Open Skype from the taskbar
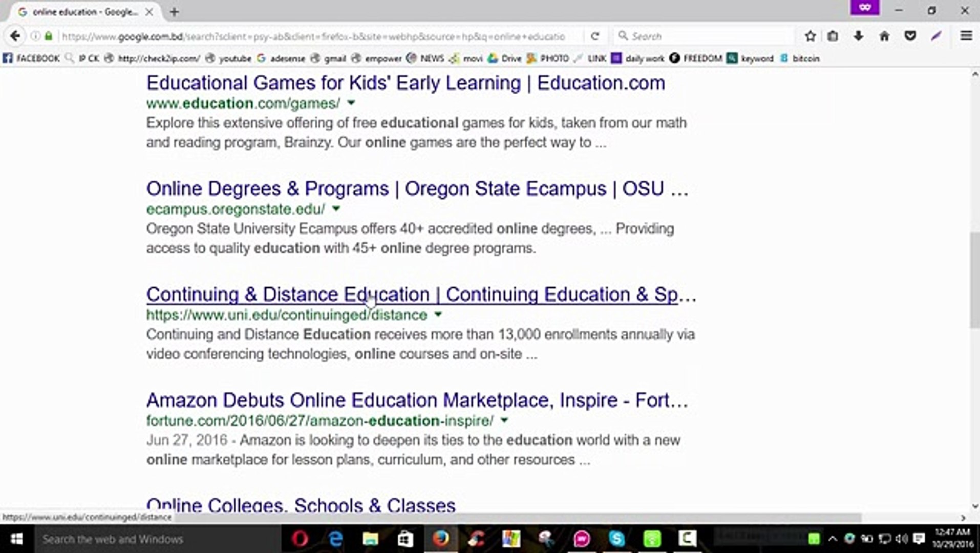The width and height of the screenshot is (980, 553). 617,539
